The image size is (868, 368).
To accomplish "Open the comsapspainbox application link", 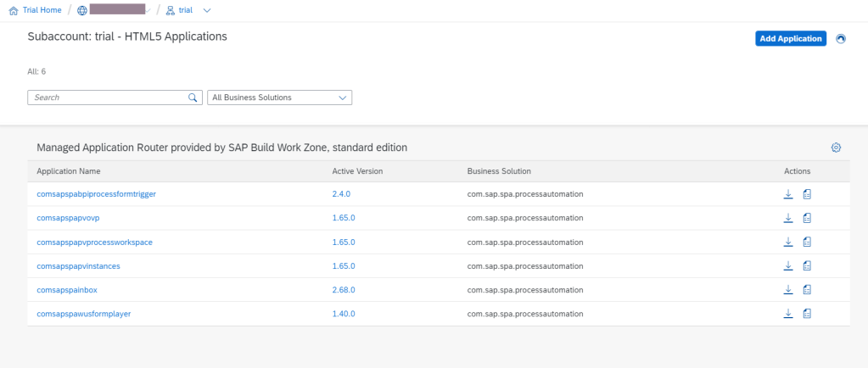I will coord(67,290).
